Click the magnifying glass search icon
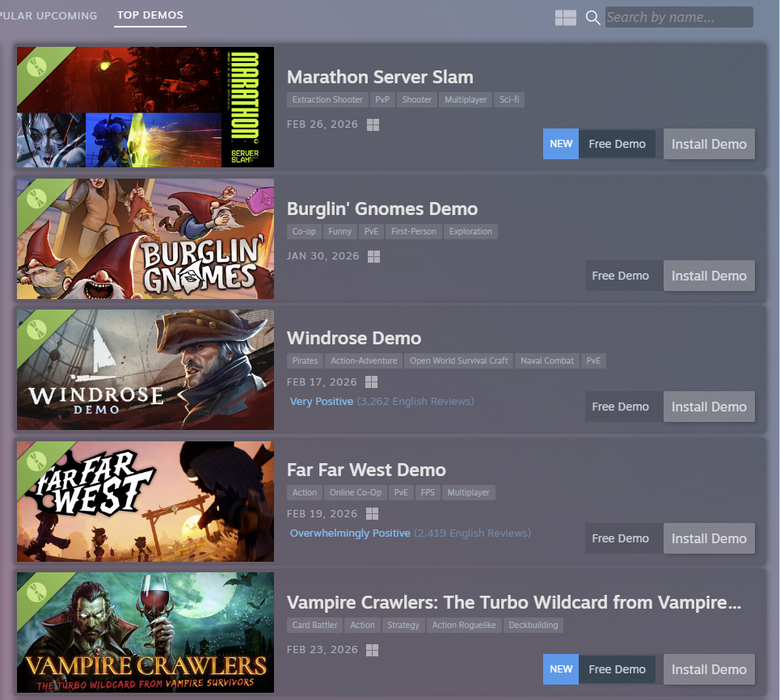The height and width of the screenshot is (700, 780). (x=592, y=18)
